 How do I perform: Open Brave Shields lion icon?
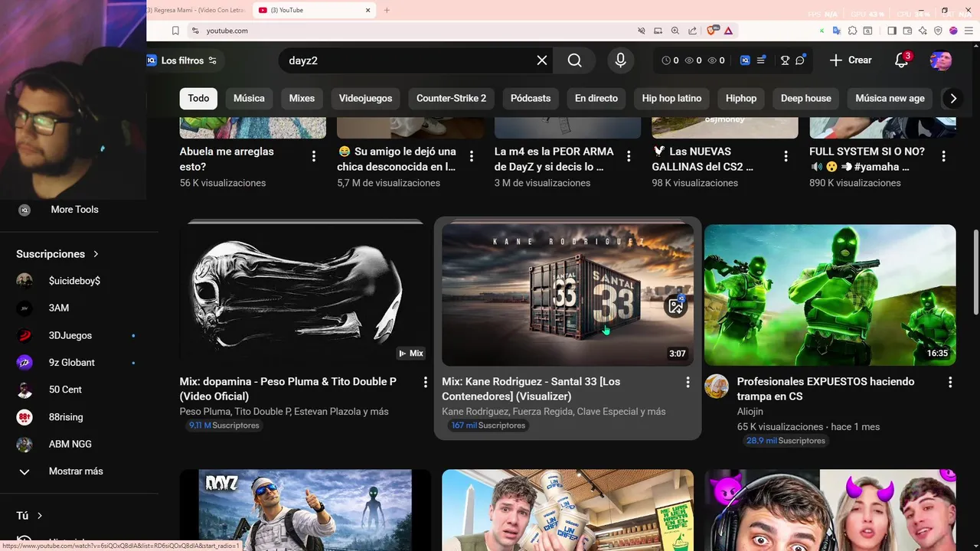(x=712, y=31)
